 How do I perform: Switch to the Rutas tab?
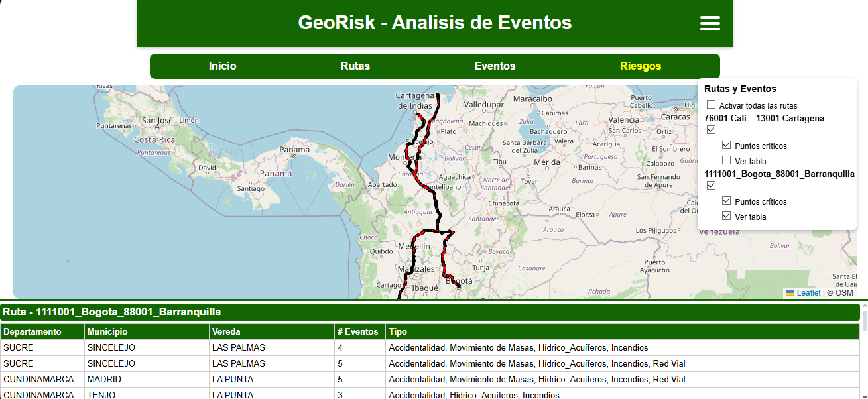click(x=355, y=66)
